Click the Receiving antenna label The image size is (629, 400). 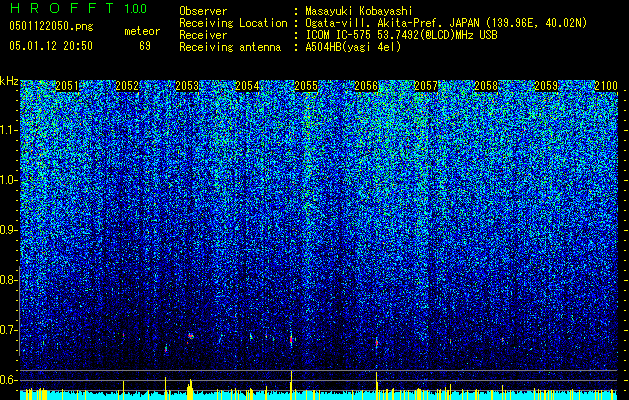pyautogui.click(x=230, y=47)
